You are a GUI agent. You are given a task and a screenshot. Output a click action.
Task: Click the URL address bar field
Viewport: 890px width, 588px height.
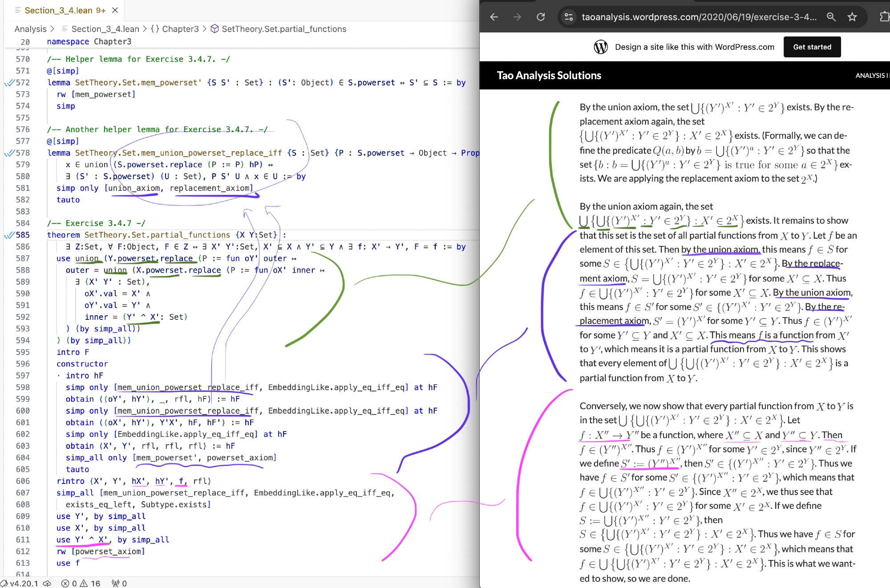(x=699, y=17)
